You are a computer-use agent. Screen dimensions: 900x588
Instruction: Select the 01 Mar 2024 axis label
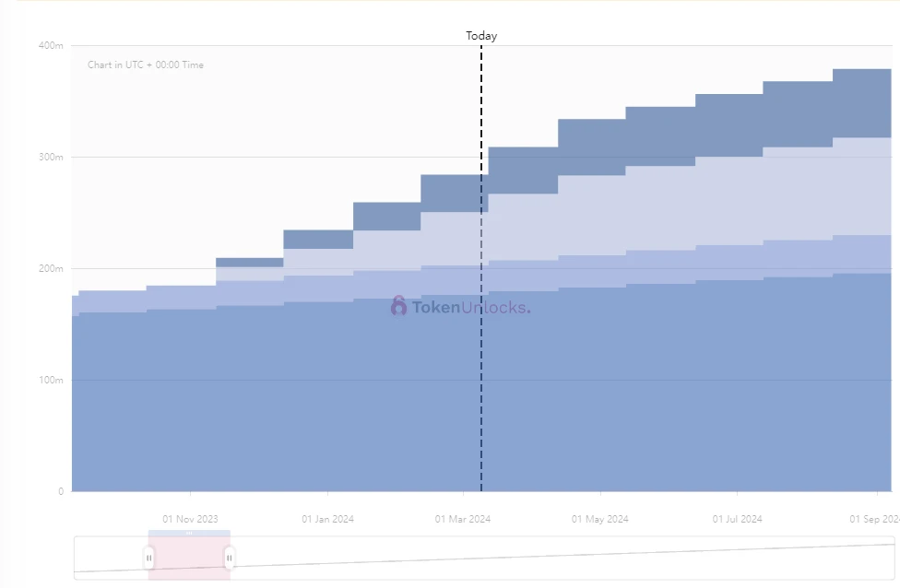463,519
